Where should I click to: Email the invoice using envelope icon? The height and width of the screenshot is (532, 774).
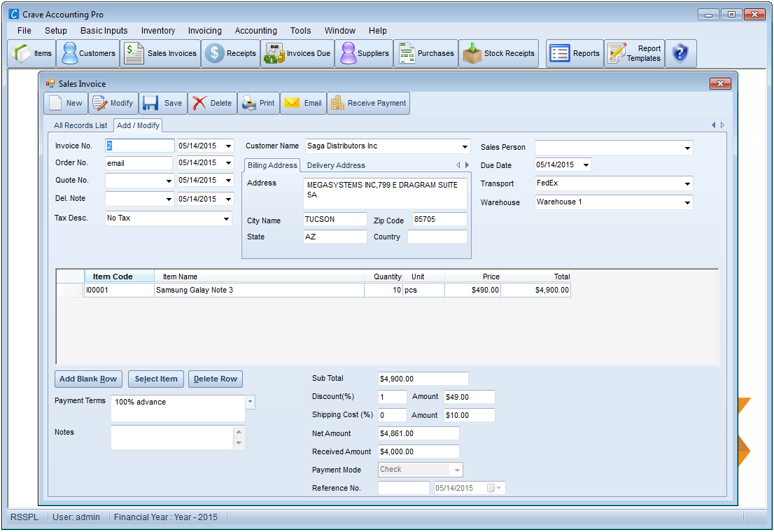pos(303,103)
